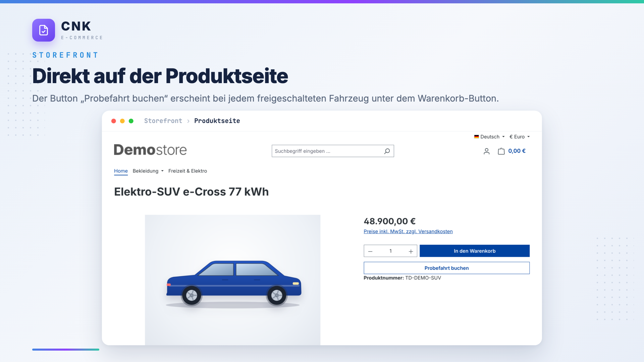Click the Produktnummer TD-DEMO-SUV text

coord(402,278)
